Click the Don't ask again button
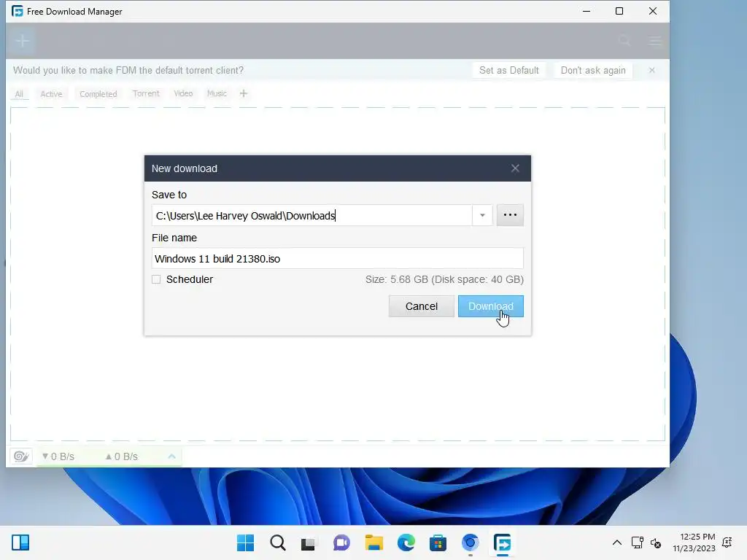Screen dimensions: 747x560 [x=593, y=71]
